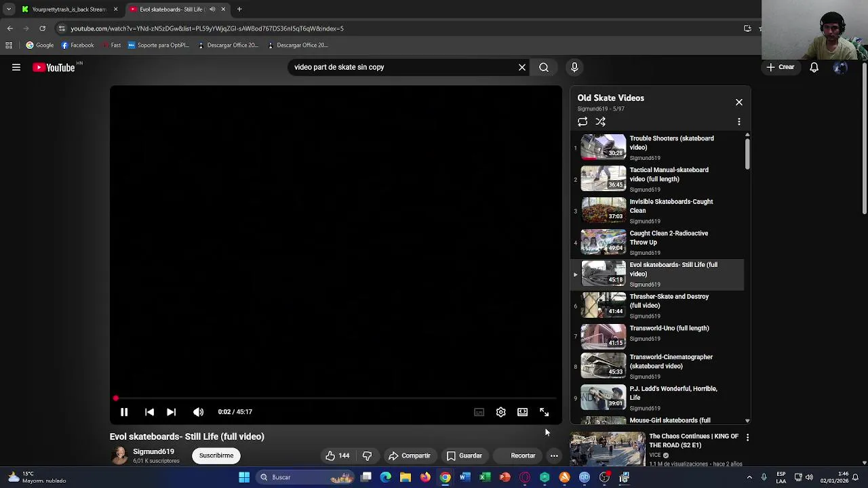The image size is (868, 488).
Task: Click the browser address bar URL
Action: (207, 28)
